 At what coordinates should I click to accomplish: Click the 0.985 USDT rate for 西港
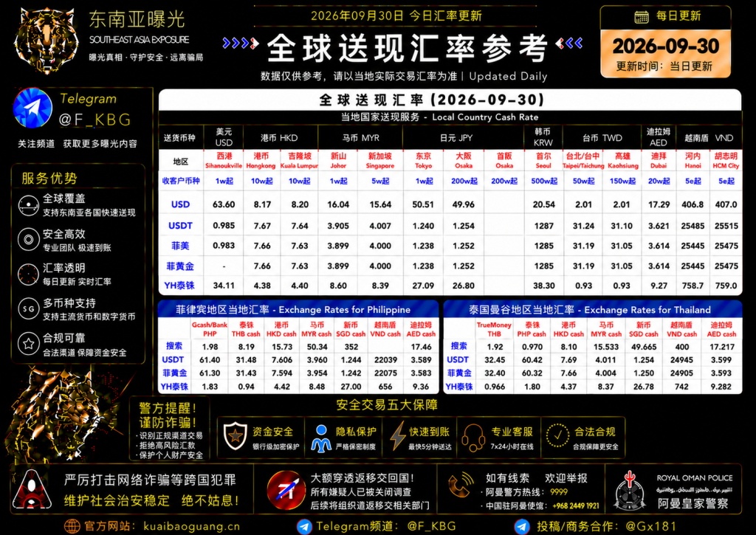[224, 226]
